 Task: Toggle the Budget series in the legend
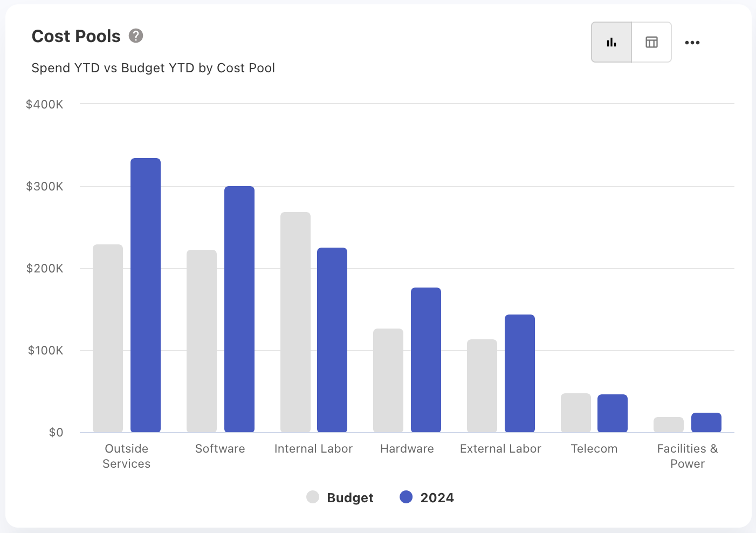coord(349,497)
